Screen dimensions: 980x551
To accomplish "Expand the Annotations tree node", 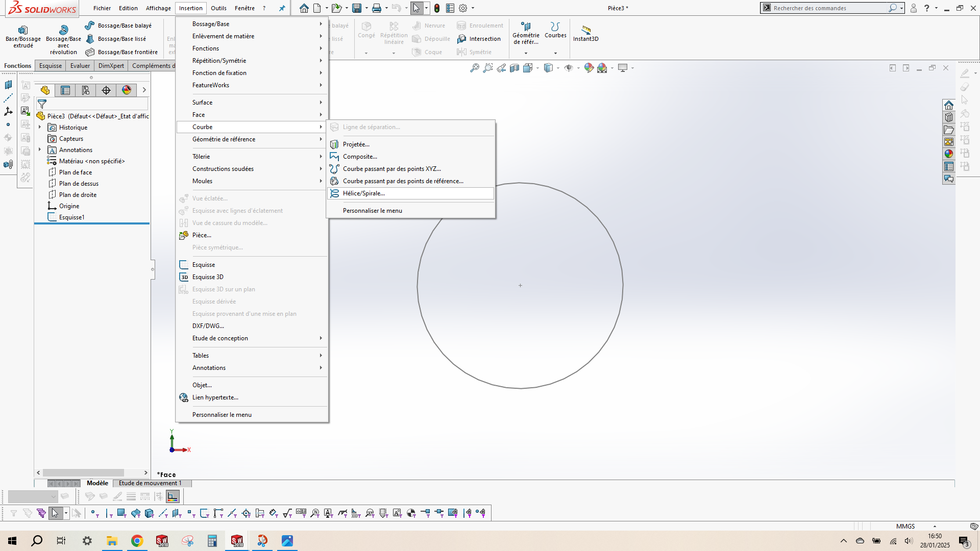I will coord(40,150).
